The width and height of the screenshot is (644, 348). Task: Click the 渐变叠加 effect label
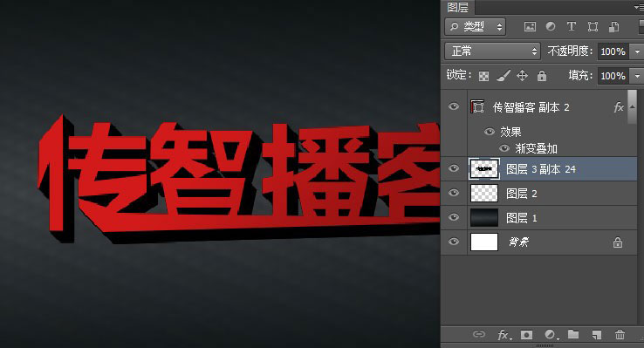pos(536,148)
